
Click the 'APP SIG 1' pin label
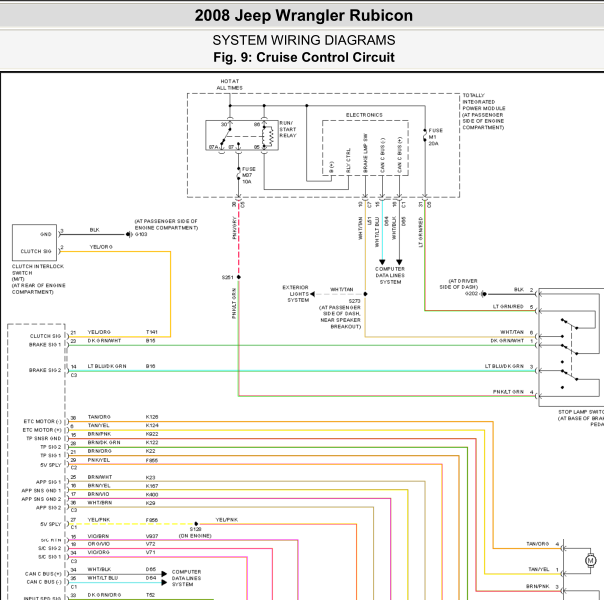pos(48,482)
